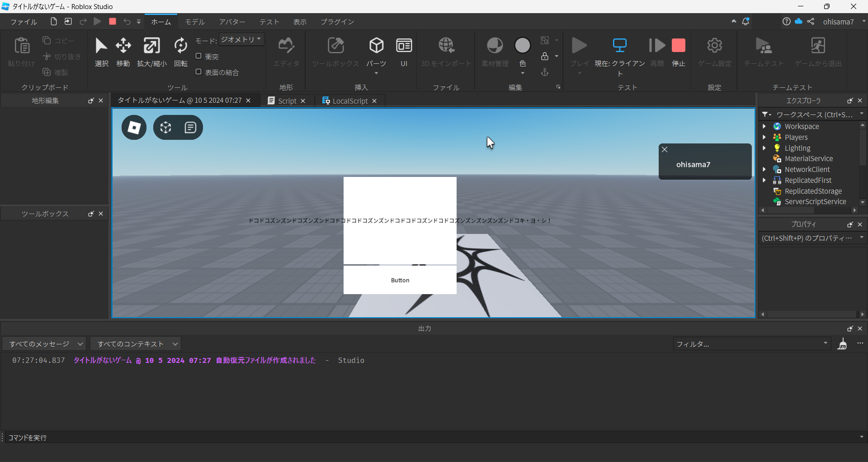The image size is (868, 462).
Task: Open the モード ジオメトリ dropdown
Action: (241, 39)
